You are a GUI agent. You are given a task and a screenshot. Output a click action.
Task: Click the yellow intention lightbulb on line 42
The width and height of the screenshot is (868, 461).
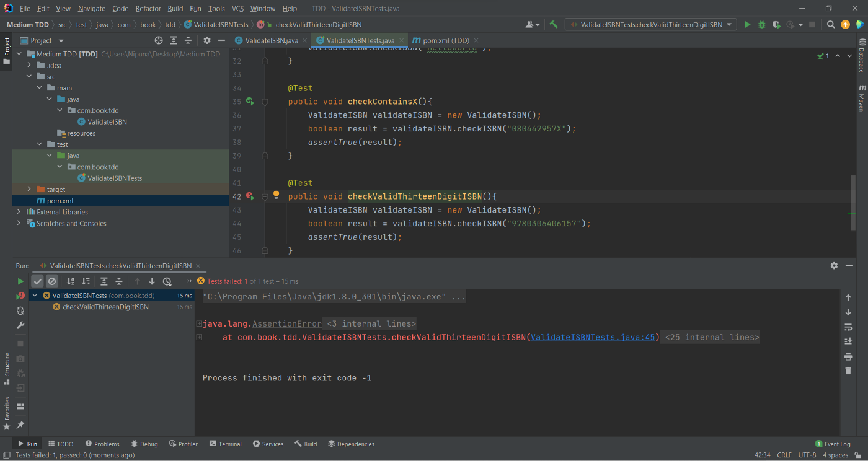[x=277, y=195]
